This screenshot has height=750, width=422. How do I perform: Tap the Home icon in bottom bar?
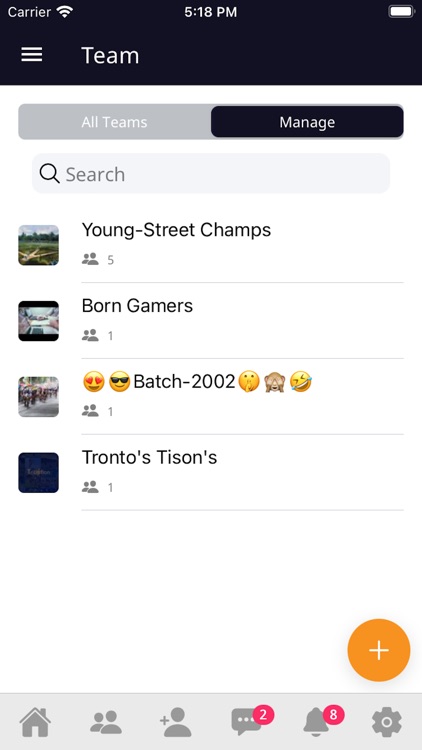35,722
